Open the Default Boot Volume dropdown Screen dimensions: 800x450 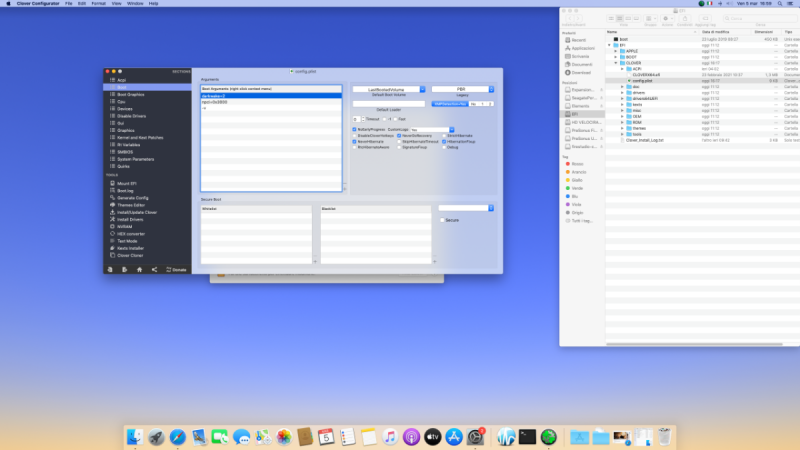(x=388, y=89)
